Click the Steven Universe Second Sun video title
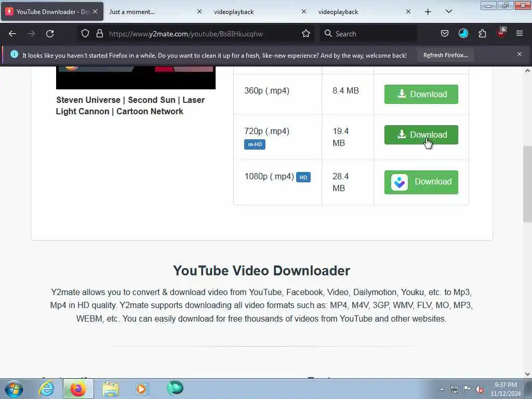532x399 pixels. (130, 105)
